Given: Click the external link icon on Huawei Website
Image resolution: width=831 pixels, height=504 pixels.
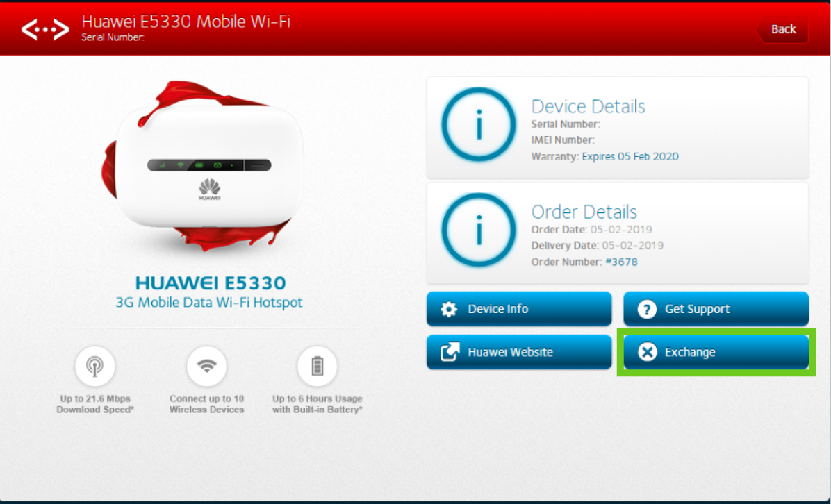Looking at the screenshot, I should pos(450,352).
